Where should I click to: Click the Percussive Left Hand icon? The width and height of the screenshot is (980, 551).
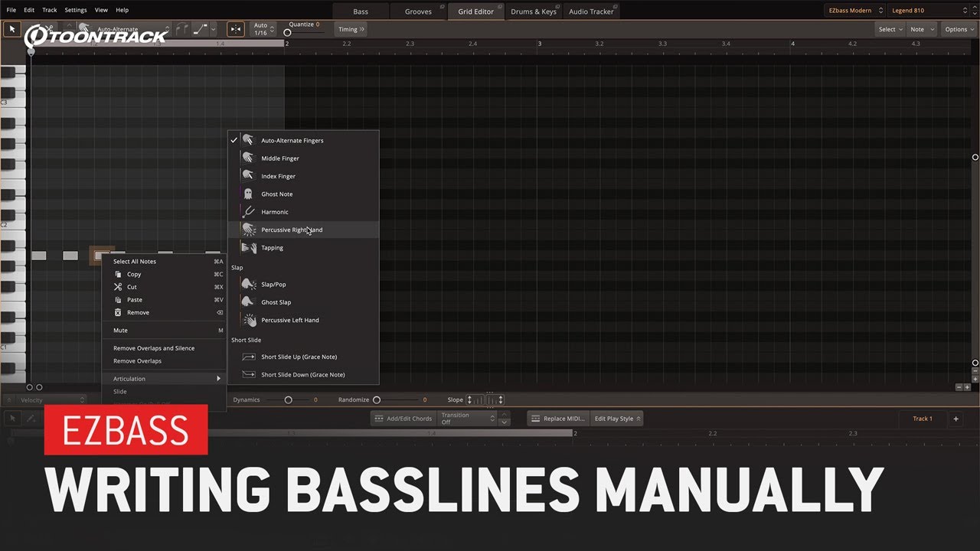point(249,320)
